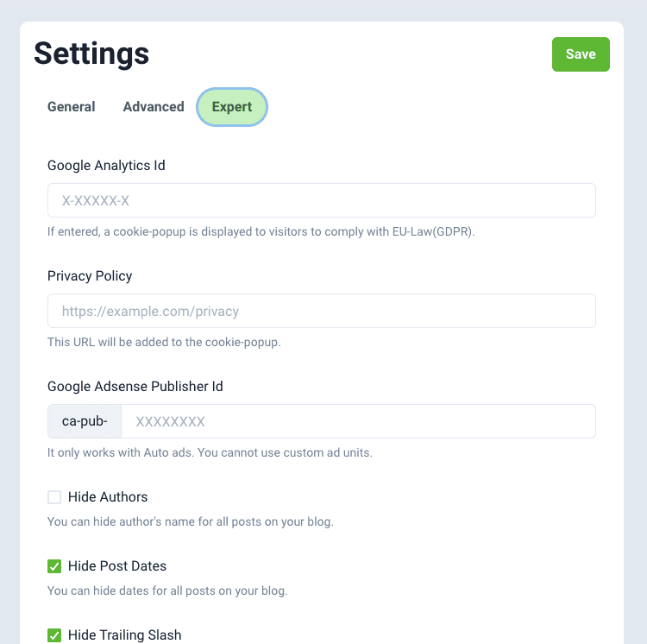Select the highlighted Expert tab
The height and width of the screenshot is (644, 647).
point(232,107)
